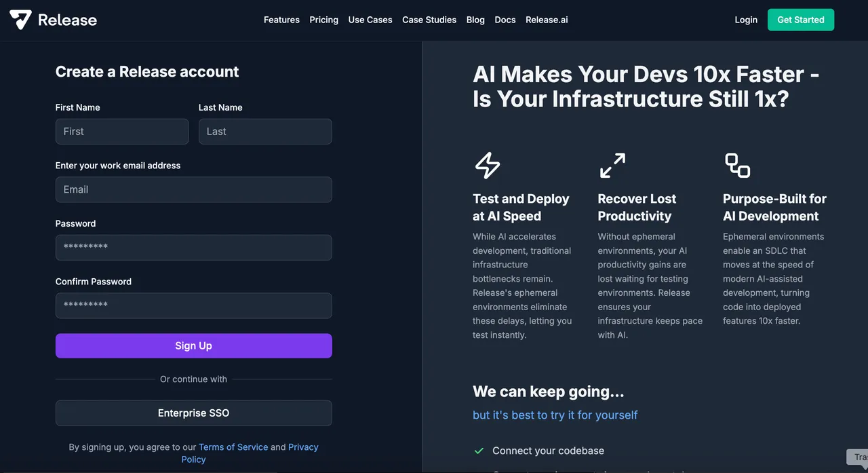The width and height of the screenshot is (868, 473).
Task: Click the checkmark beside Connect your codebase
Action: coord(479,451)
